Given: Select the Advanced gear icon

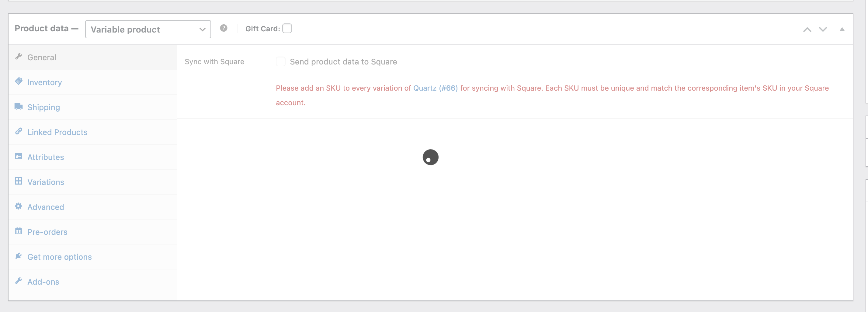Looking at the screenshot, I should (x=19, y=206).
